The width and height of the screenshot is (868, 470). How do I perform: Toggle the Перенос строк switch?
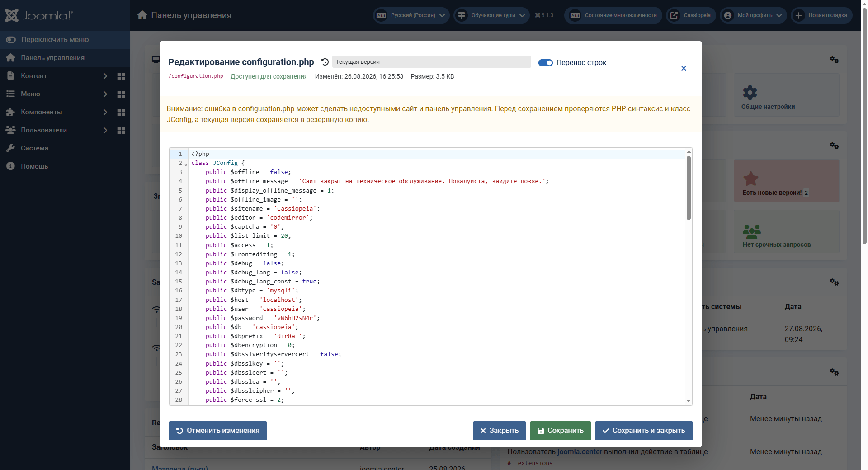tap(545, 63)
